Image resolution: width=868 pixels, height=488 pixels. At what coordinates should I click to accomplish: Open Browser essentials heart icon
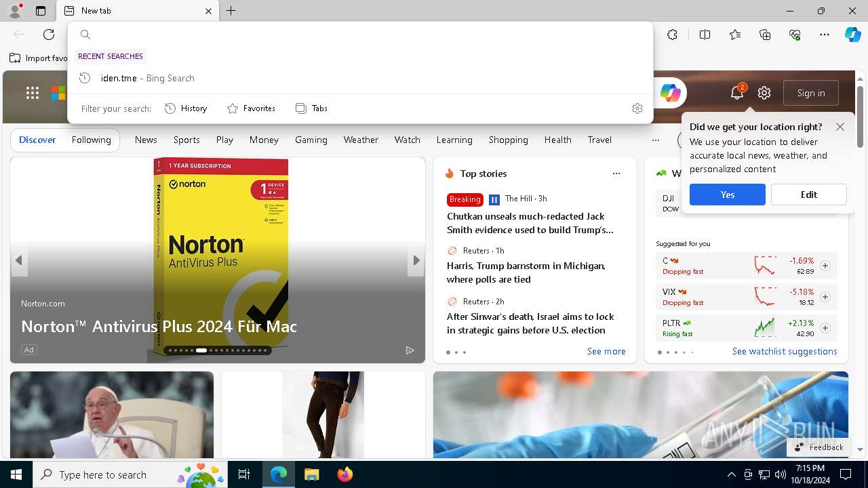click(x=795, y=35)
